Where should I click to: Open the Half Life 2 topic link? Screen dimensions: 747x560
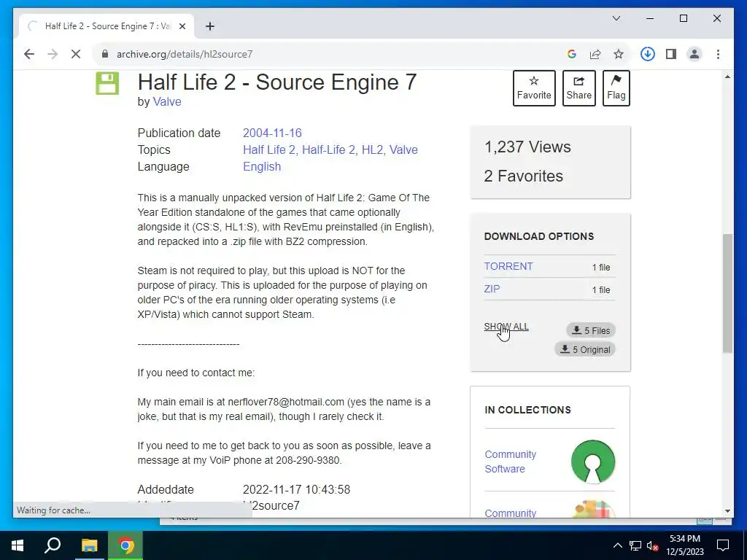click(x=268, y=149)
